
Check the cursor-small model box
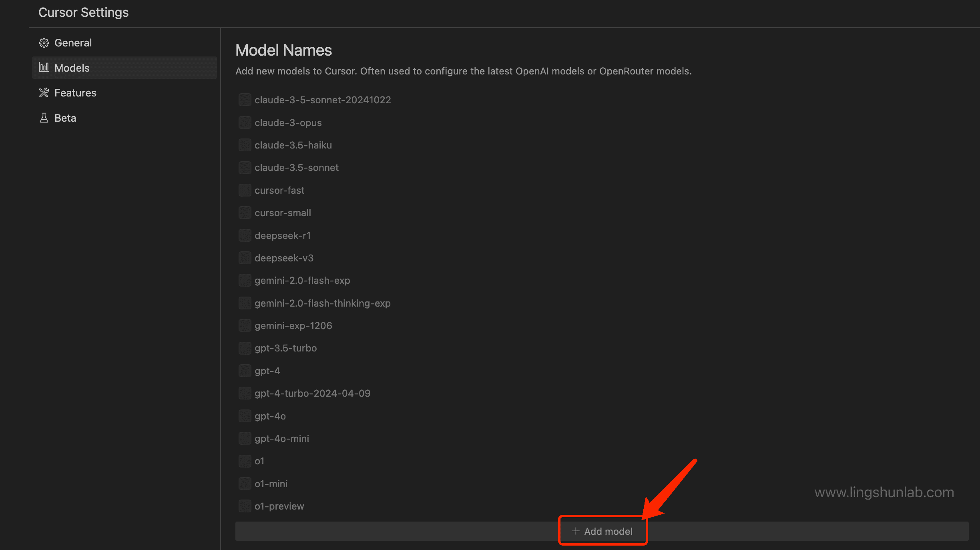(245, 213)
